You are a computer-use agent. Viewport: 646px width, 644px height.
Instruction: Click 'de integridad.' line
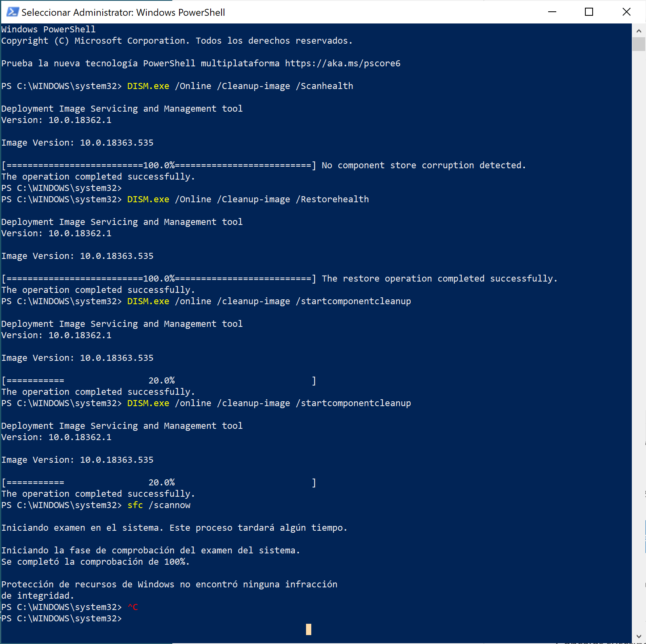pyautogui.click(x=38, y=596)
